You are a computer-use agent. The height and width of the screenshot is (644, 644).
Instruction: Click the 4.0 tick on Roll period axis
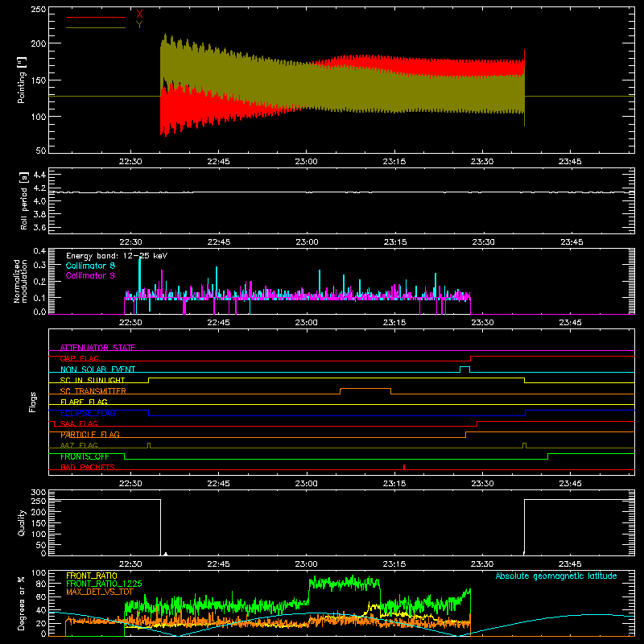click(39, 201)
